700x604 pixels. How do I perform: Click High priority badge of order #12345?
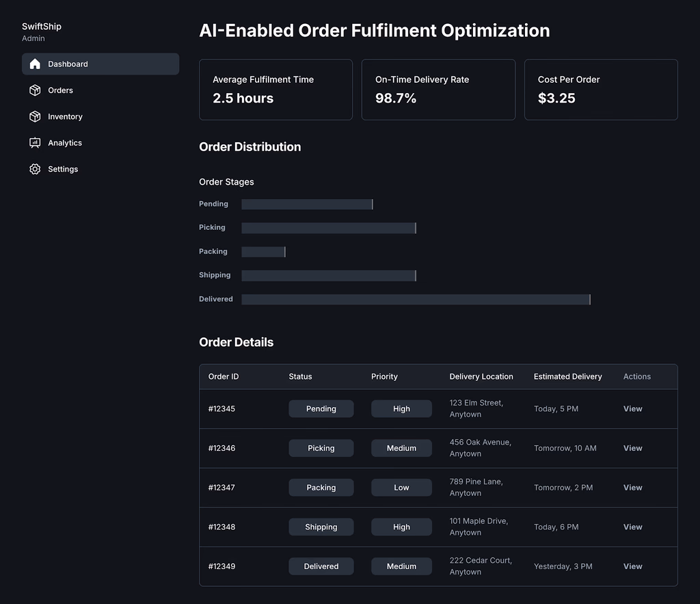401,409
